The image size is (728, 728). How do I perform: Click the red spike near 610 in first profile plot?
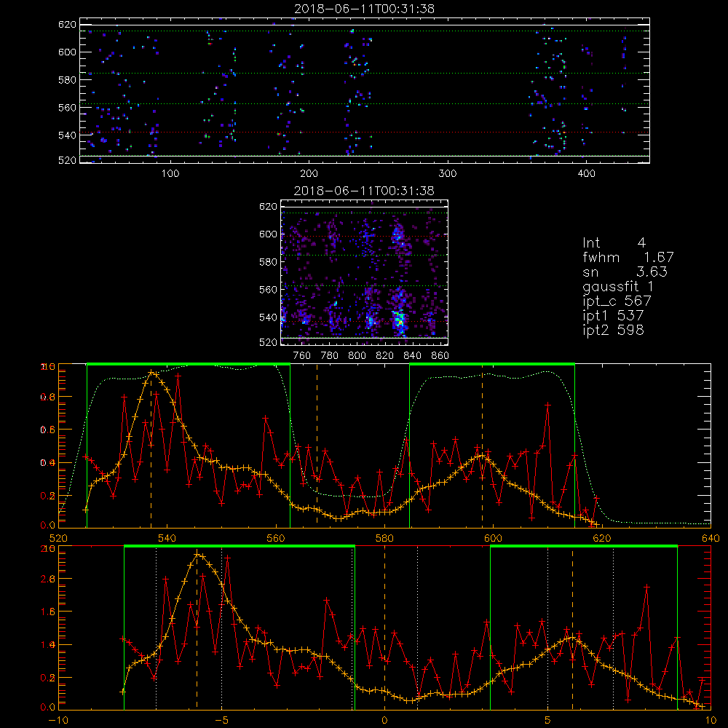(548, 405)
